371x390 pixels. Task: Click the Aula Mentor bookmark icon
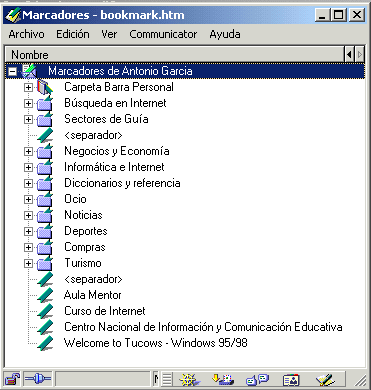[45, 295]
